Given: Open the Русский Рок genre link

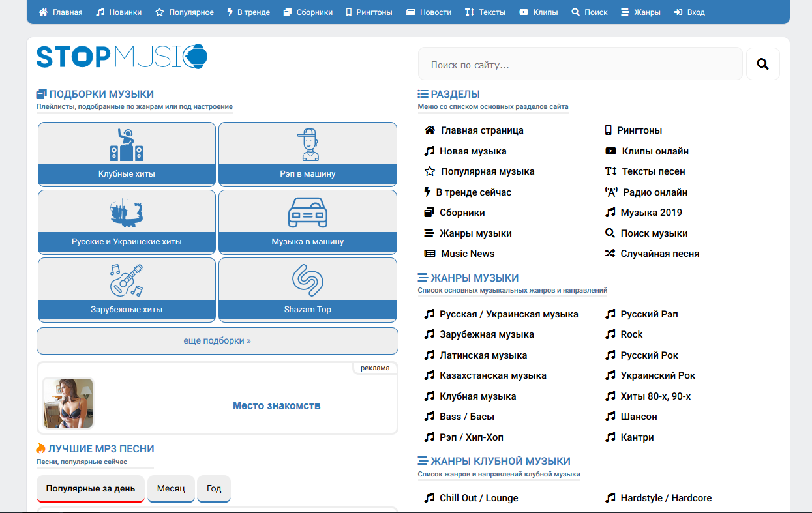Looking at the screenshot, I should (x=650, y=355).
